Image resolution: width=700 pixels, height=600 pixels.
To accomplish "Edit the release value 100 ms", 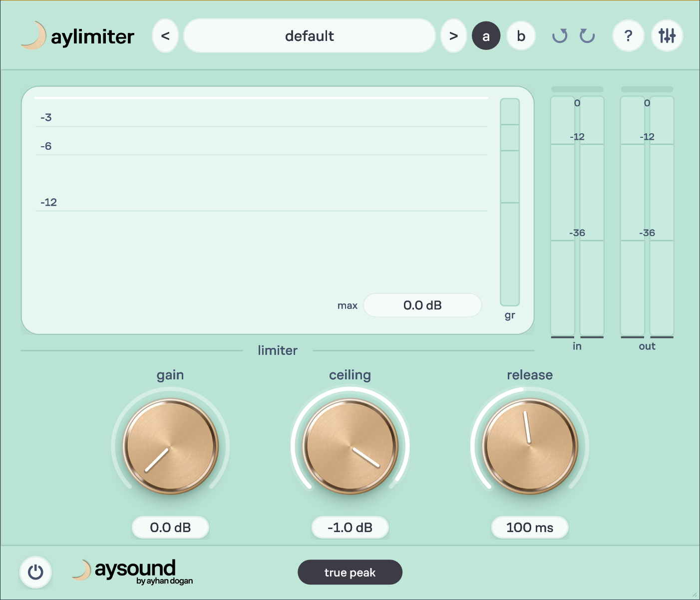I will pos(530,528).
